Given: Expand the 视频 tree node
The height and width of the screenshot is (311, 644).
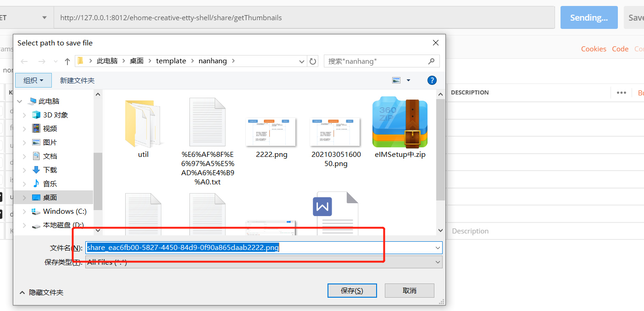Looking at the screenshot, I should pos(24,129).
